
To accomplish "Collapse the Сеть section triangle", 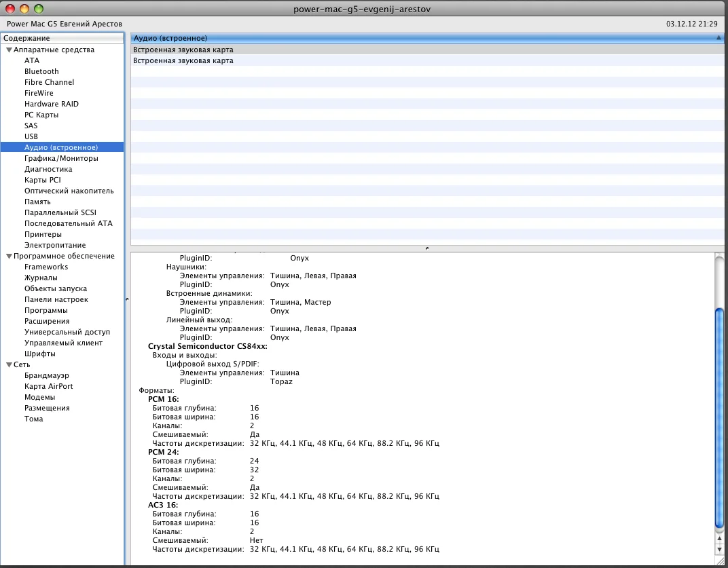I will 9,364.
